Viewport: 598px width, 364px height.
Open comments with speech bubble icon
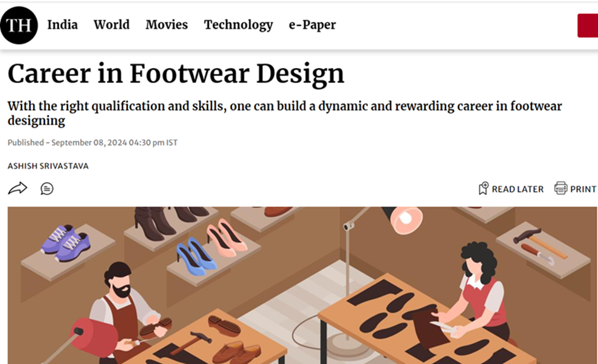pos(47,189)
